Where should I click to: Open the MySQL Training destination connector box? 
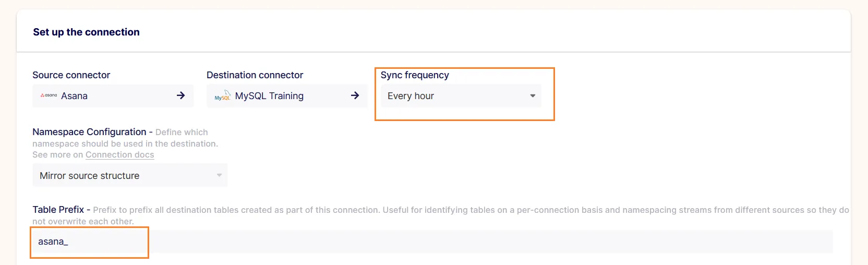pos(287,96)
